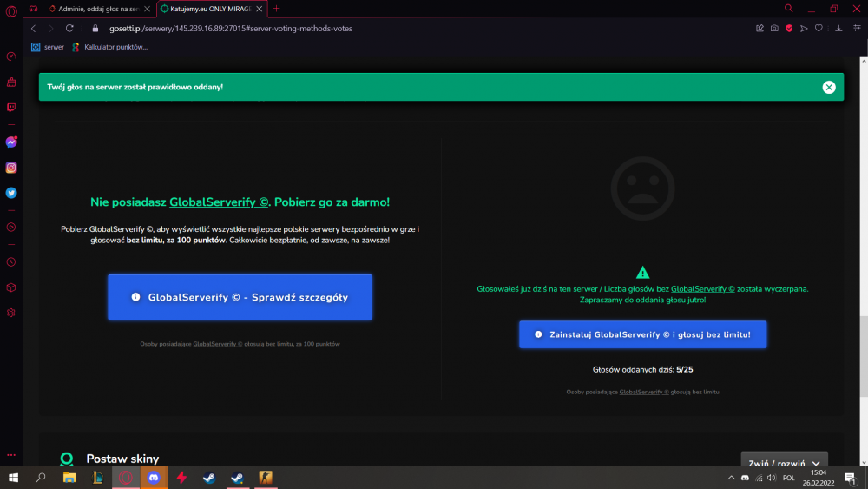Open the GX deals bag icon in sidebar
This screenshot has width=868, height=489.
[11, 82]
